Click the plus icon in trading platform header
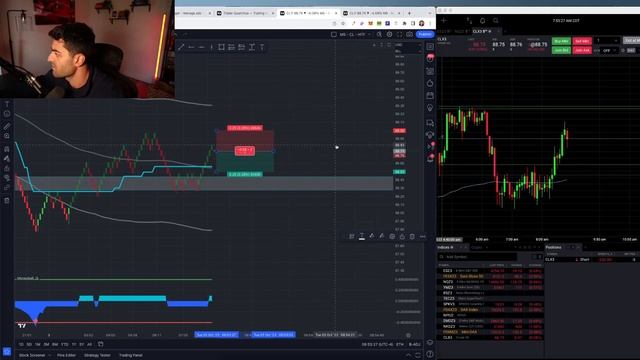The image size is (640, 360). click(444, 20)
